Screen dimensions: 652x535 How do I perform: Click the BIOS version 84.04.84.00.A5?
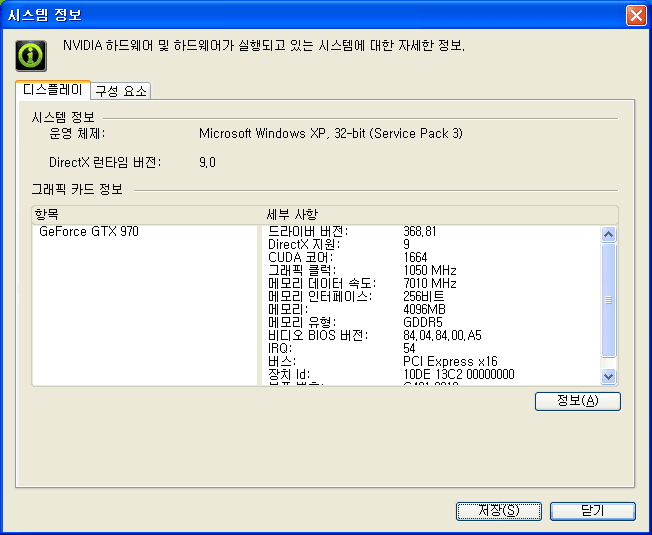442,335
